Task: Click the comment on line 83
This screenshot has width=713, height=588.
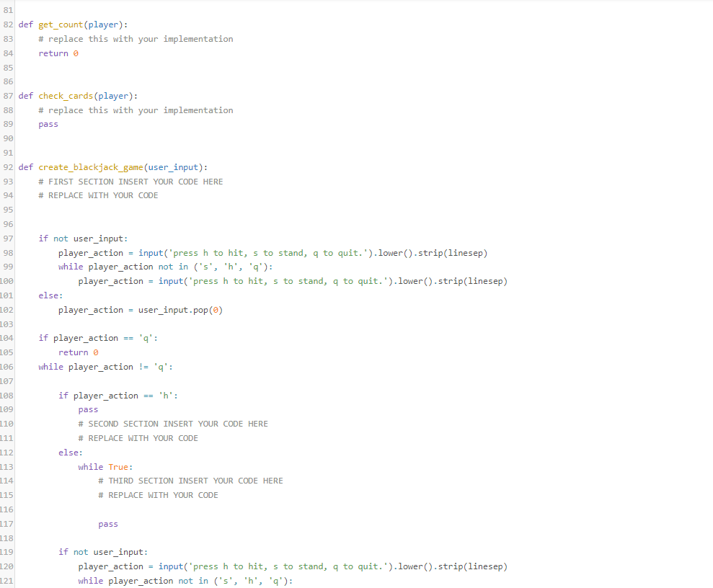Action: [136, 39]
